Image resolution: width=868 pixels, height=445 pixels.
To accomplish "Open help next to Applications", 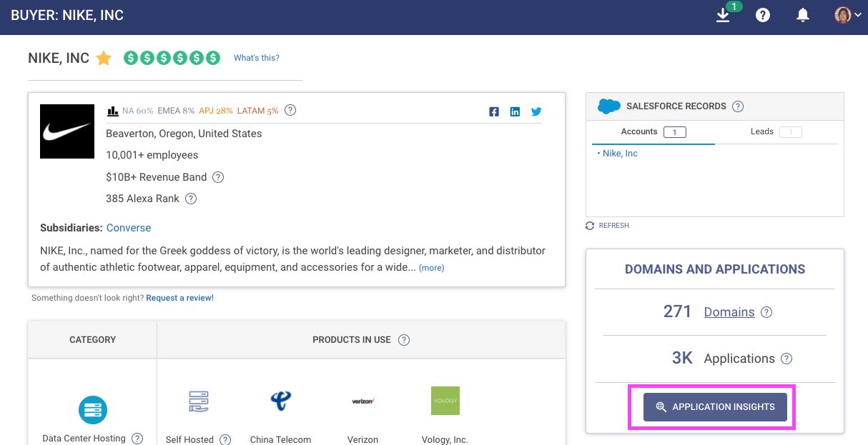I will [x=786, y=359].
